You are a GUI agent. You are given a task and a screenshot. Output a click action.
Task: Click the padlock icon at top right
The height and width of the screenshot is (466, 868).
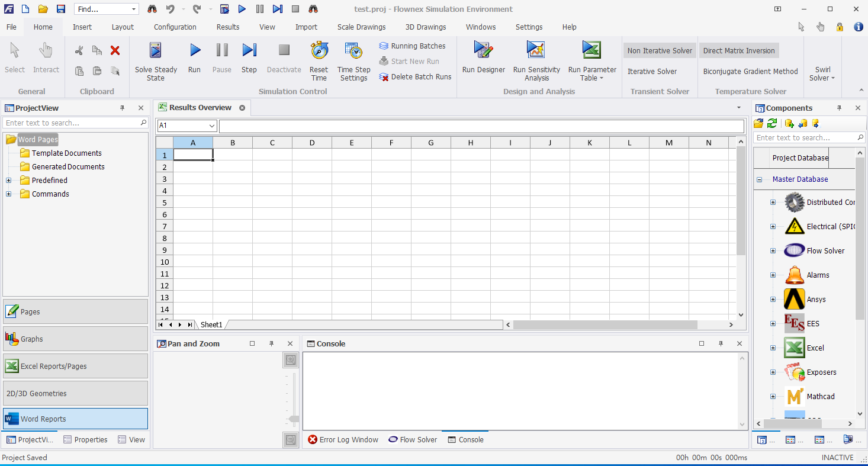[840, 27]
